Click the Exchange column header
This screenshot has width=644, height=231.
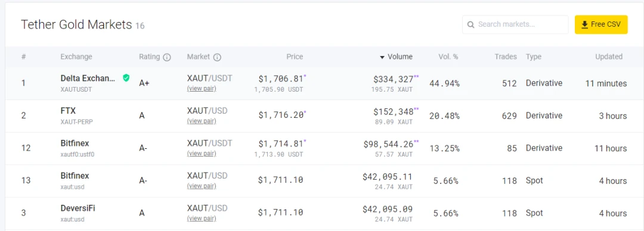click(x=76, y=57)
